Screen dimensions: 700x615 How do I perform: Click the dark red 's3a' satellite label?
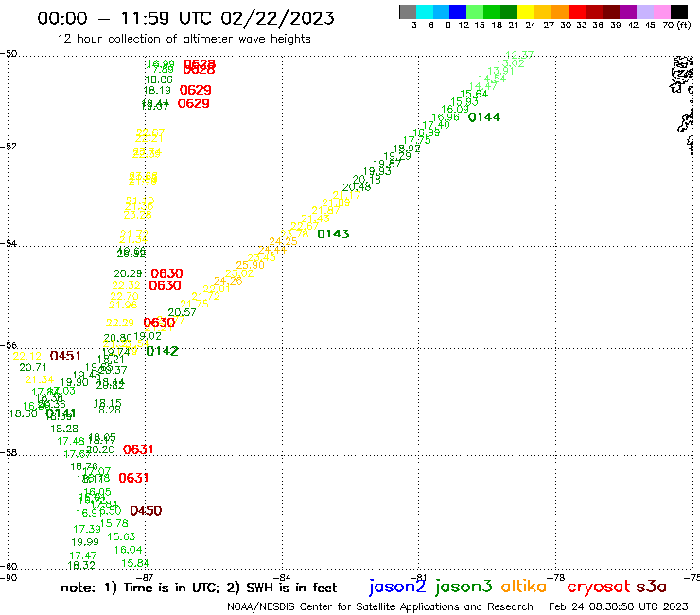[x=652, y=587]
